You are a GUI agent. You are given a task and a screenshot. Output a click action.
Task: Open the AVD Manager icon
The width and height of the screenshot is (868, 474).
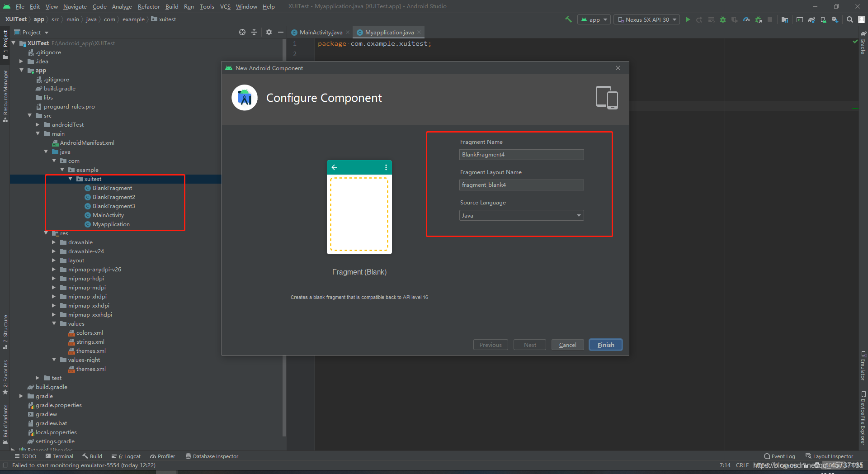(823, 19)
